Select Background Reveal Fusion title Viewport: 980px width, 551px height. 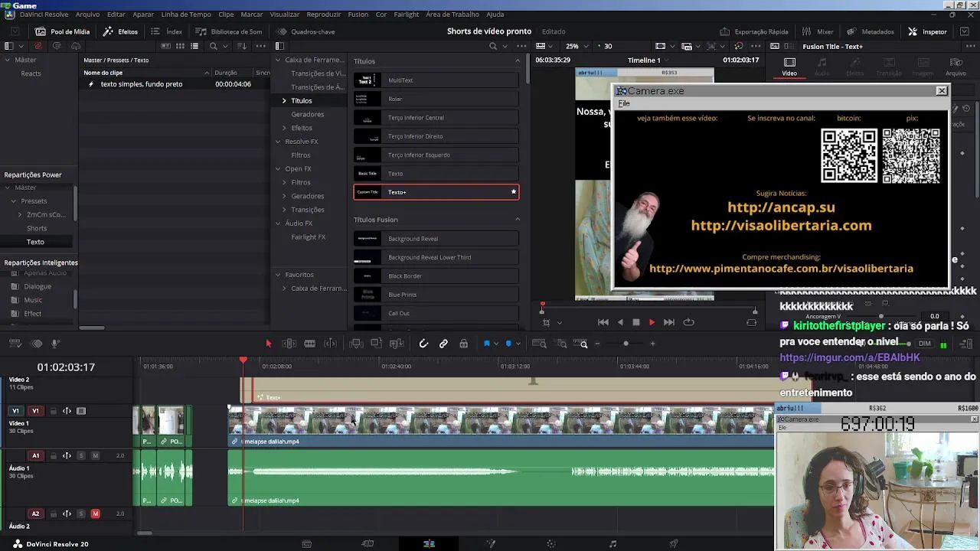(x=436, y=239)
